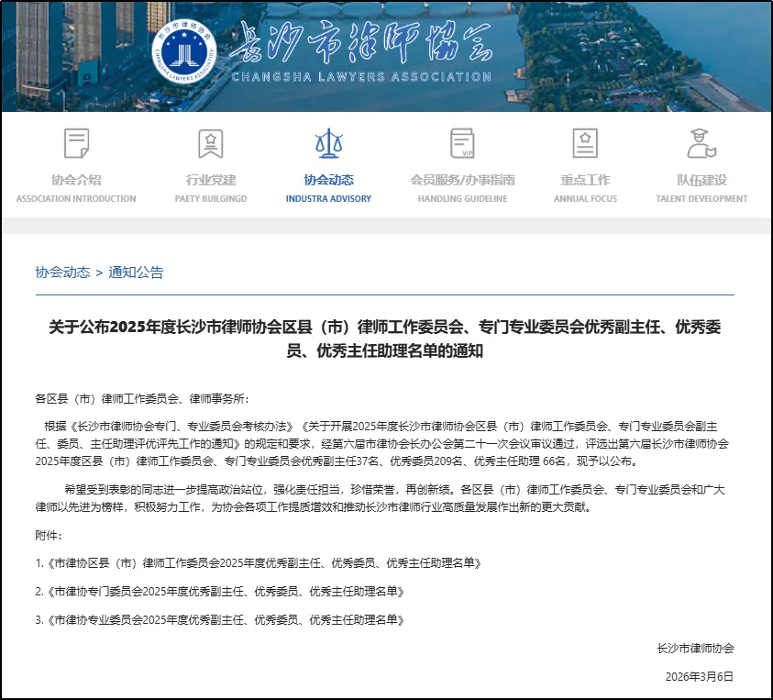The height and width of the screenshot is (700, 773).
Task: Click the 行业党建 badge icon
Action: pos(211,143)
